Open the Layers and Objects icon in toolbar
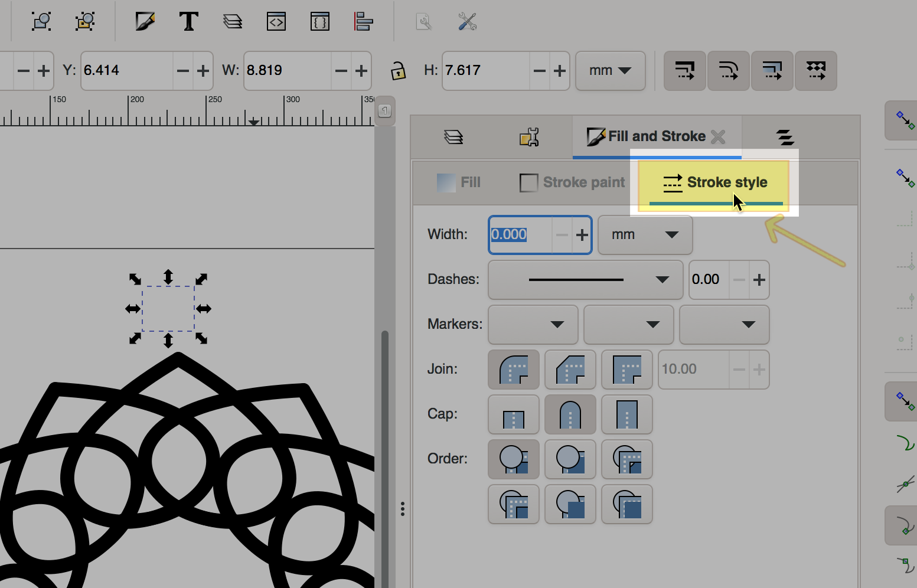 [x=233, y=22]
